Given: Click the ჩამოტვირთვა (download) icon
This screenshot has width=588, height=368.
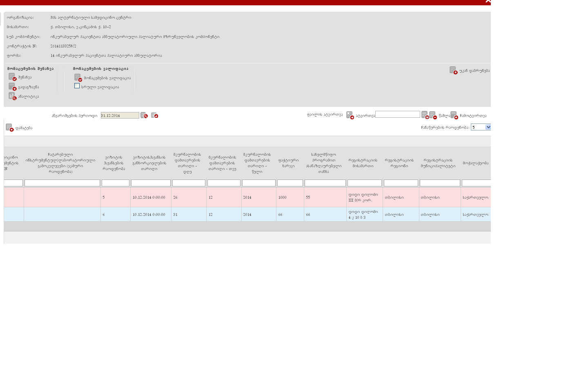Looking at the screenshot, I should click(x=454, y=115).
